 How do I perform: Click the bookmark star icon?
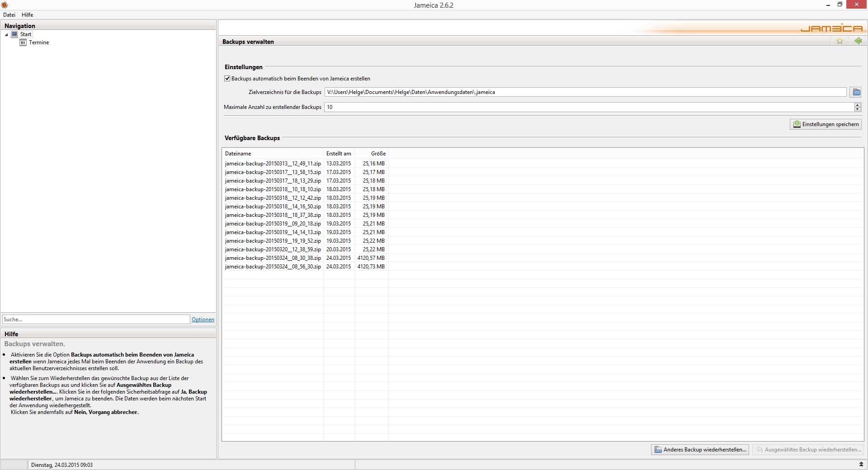[x=840, y=41]
